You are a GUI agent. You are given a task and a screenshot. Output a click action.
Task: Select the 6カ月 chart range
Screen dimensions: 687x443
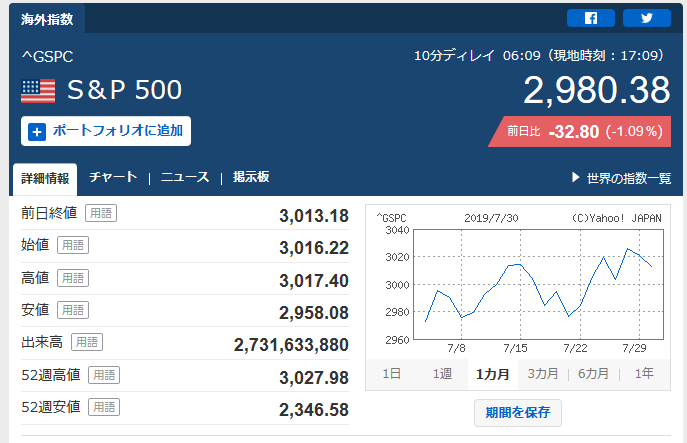point(593,374)
